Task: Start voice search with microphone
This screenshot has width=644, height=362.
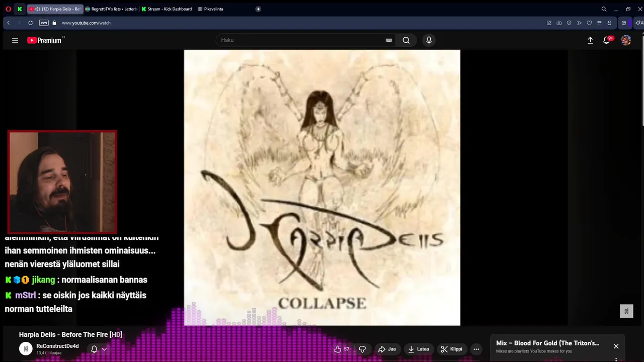Action: tap(429, 40)
